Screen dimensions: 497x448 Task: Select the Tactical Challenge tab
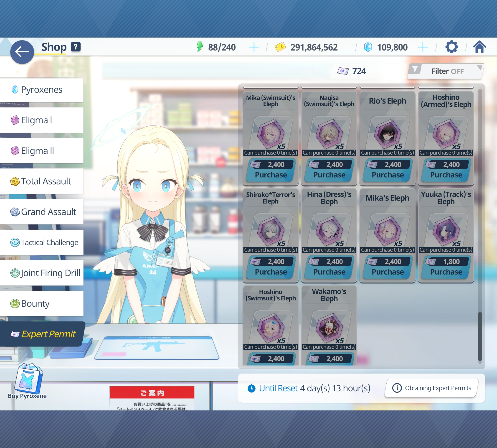[42, 242]
